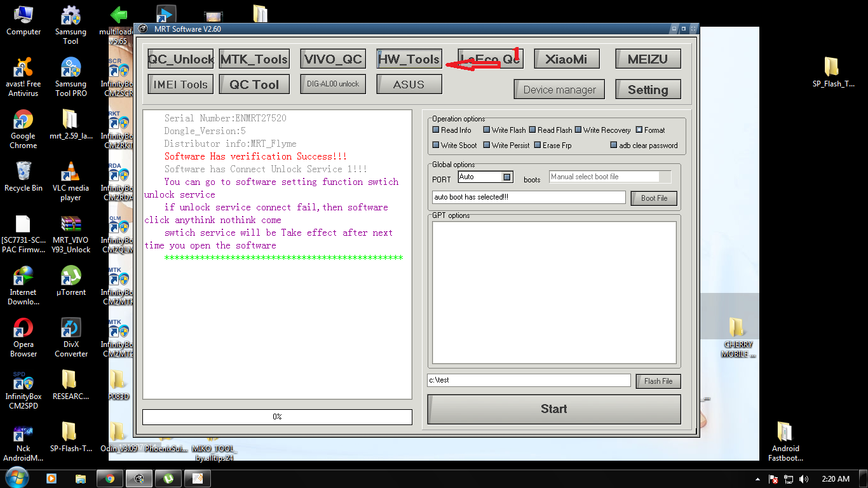The image size is (868, 488).
Task: Open the mrt_2.59 folder on desktop
Action: click(x=71, y=125)
